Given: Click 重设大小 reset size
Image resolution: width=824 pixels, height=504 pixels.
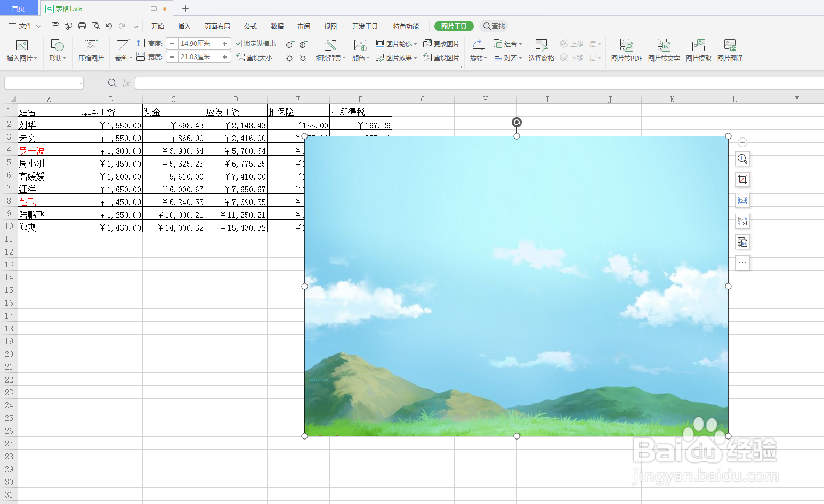Looking at the screenshot, I should pyautogui.click(x=255, y=58).
